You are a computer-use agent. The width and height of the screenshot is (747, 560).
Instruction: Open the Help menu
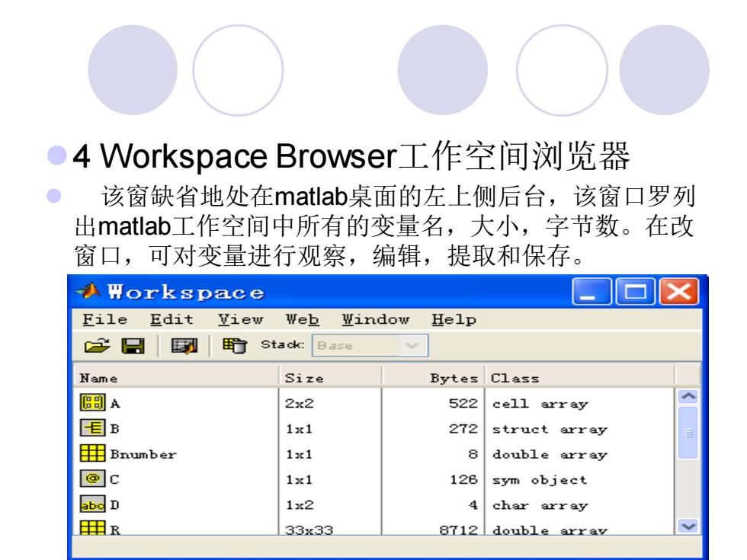coord(454,319)
